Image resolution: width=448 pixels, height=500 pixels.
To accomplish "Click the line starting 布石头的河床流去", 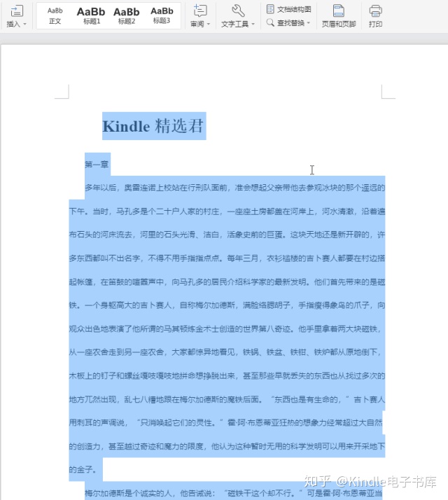I will pyautogui.click(x=227, y=235).
